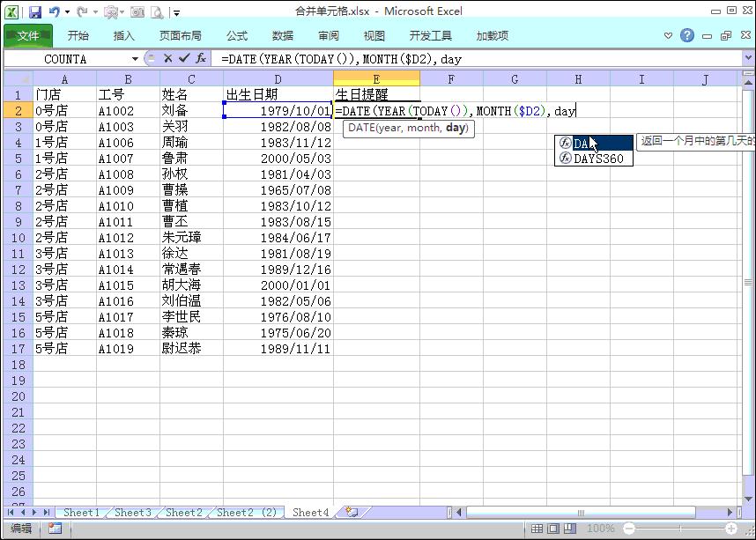Image resolution: width=756 pixels, height=540 pixels.
Task: Click the Select All corner button
Action: pos(19,79)
